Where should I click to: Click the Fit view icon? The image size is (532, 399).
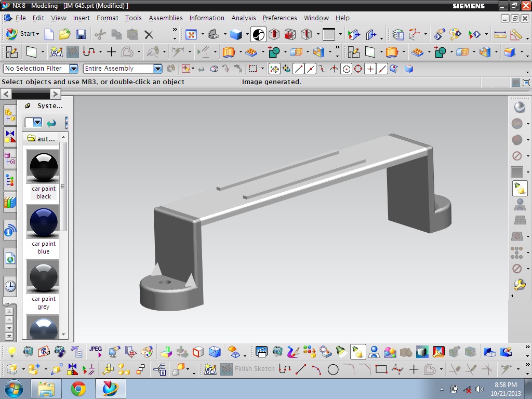tap(191, 34)
